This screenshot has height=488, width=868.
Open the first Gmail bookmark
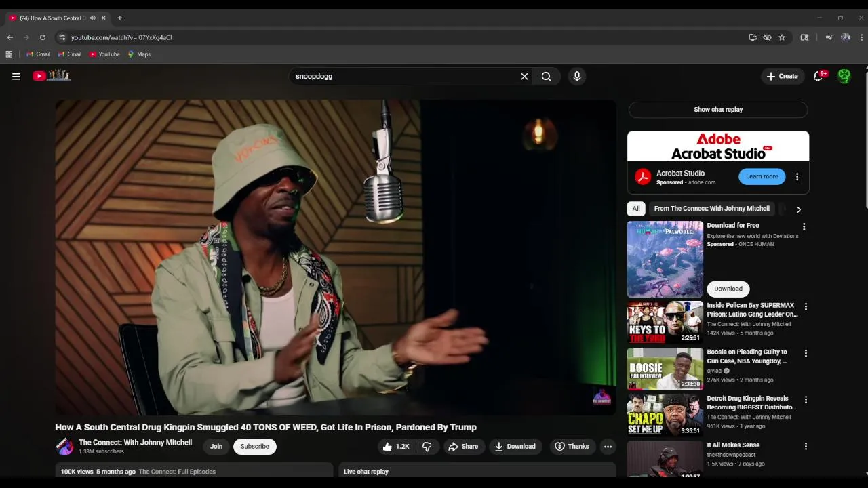click(39, 54)
